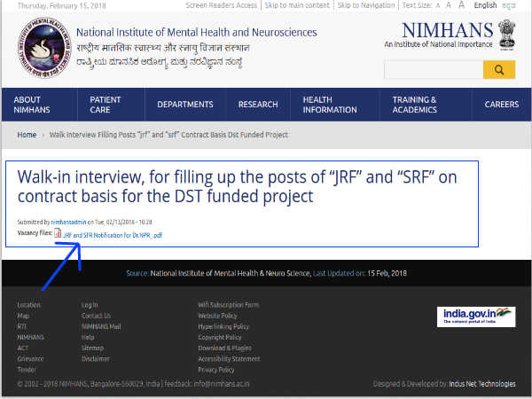Viewport: 532px width, 399px height.
Task: Open the RTI footer link
Action: 21,326
